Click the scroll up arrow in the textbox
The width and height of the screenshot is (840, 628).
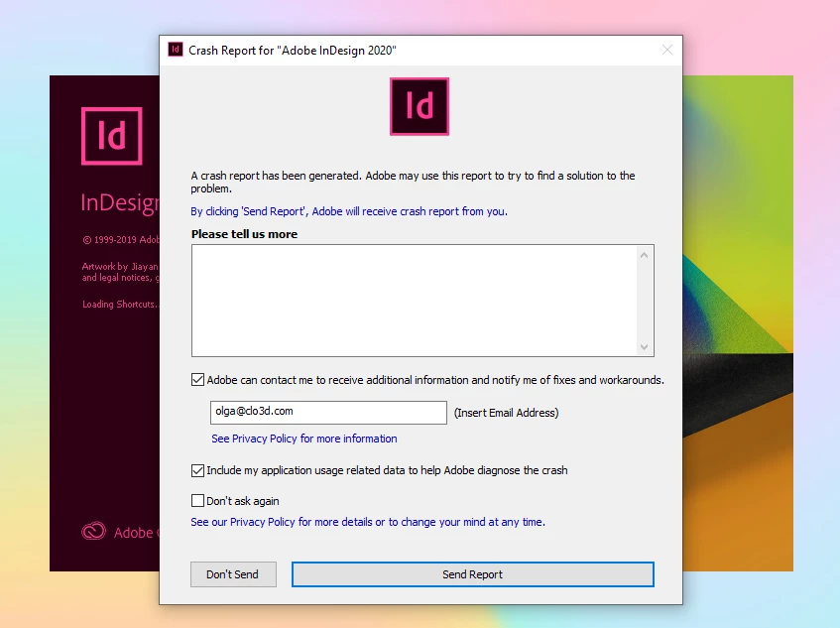(644, 255)
